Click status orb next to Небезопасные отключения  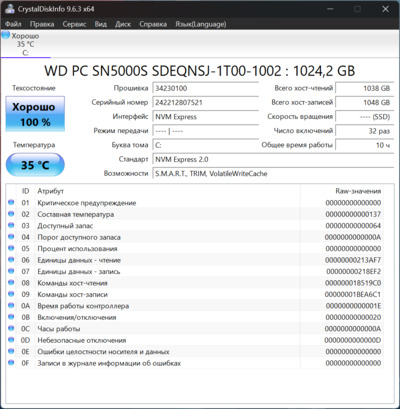pyautogui.click(x=11, y=340)
